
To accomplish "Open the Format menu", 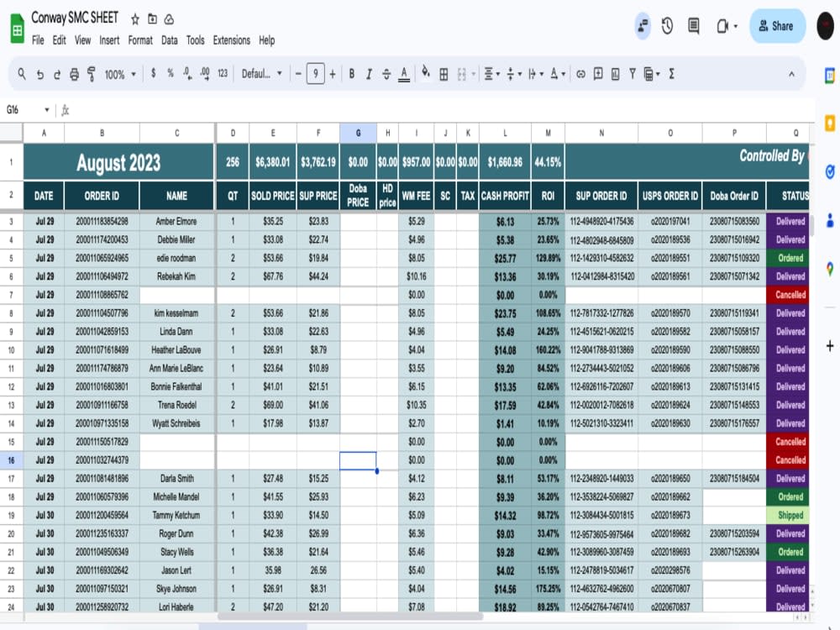I will tap(140, 40).
